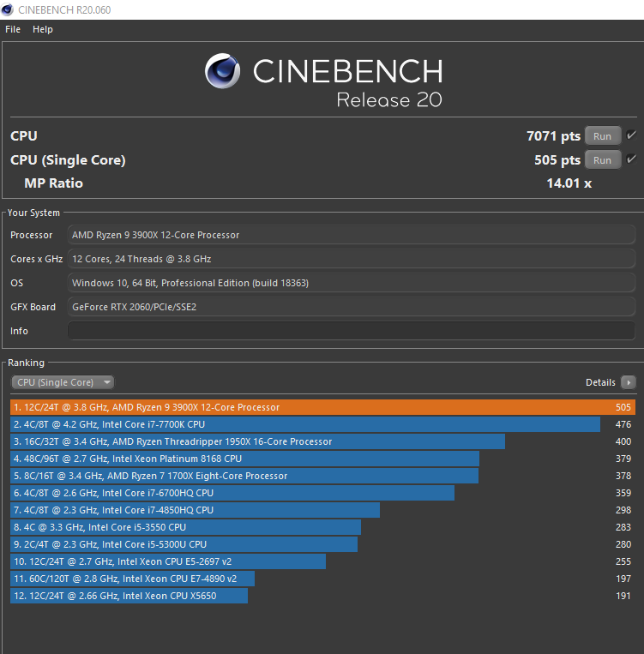Select the Processor field value
Viewport: 644px width, 654px height.
[352, 235]
